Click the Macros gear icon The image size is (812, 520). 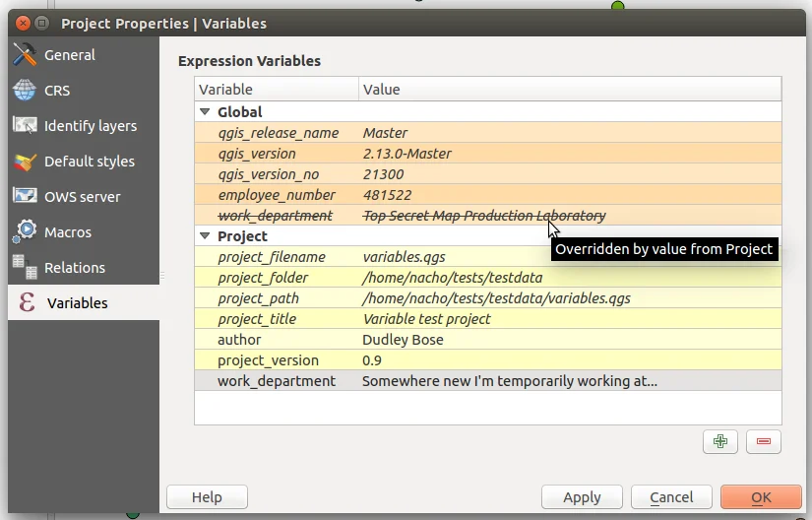tap(25, 231)
